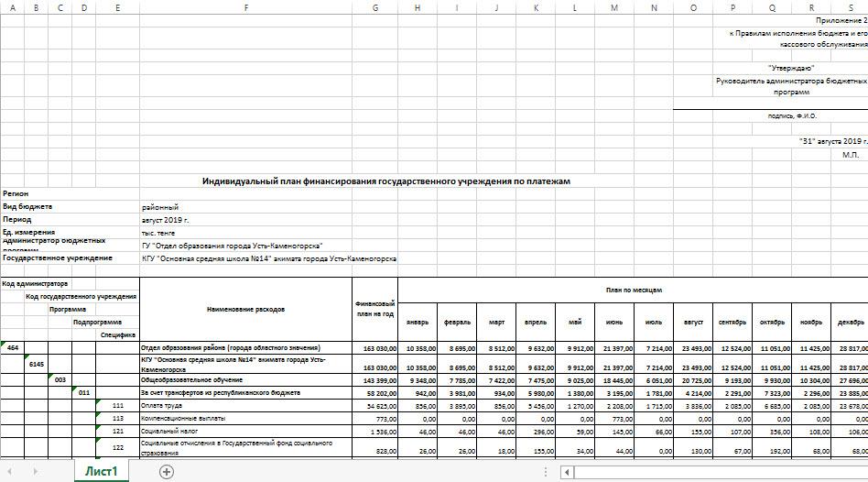868x482 pixels.
Task: Select cell with районный budget type
Action: point(160,207)
